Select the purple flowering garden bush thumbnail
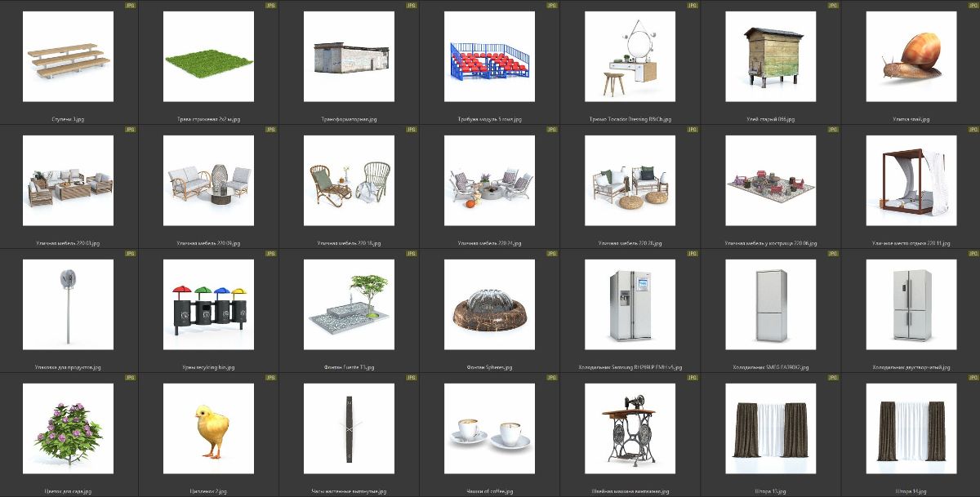The height and width of the screenshot is (497, 980). 68,429
